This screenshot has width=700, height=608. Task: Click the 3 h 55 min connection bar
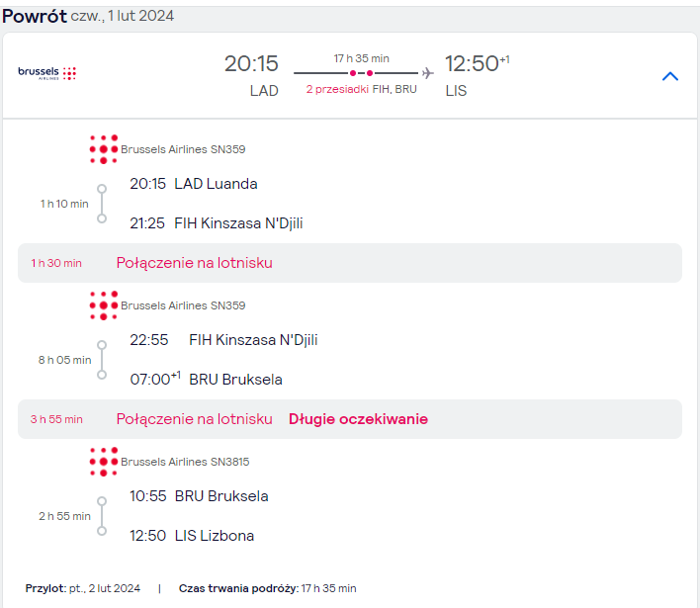click(350, 419)
